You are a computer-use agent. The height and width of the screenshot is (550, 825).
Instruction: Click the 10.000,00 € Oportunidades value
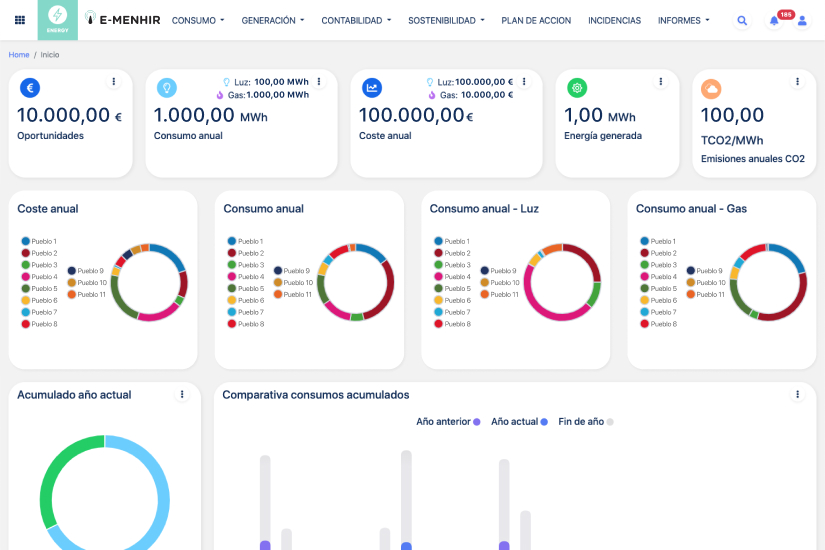(69, 115)
